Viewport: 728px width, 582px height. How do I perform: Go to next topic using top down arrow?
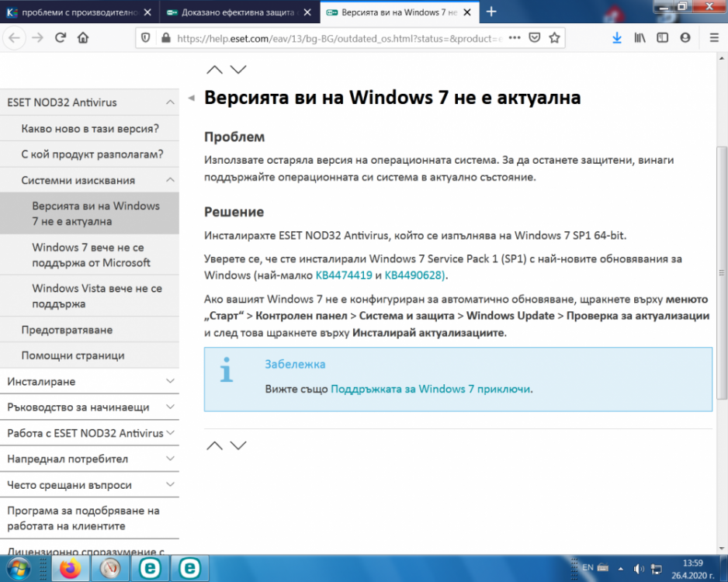238,70
